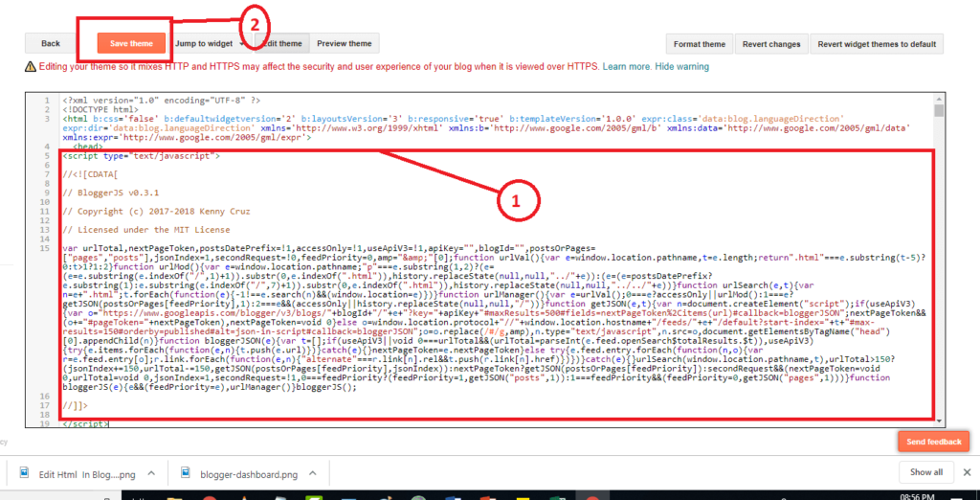Click the image file icon of Edit Html In Blog....png
The width and height of the screenshot is (980, 500).
click(x=24, y=472)
